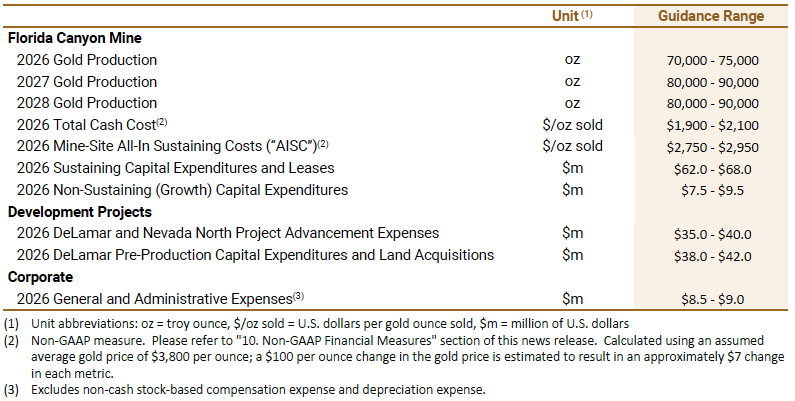Click Sustaining Capital Expenditures and Leases label
Viewport: 795px width, 401px height.
(x=175, y=168)
